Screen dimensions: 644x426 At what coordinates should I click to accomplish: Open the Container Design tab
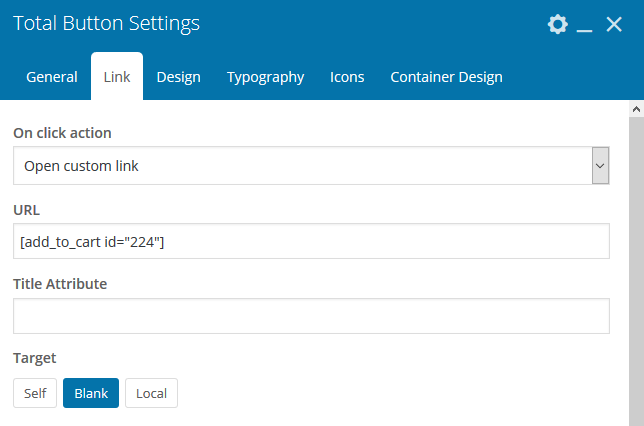click(446, 77)
